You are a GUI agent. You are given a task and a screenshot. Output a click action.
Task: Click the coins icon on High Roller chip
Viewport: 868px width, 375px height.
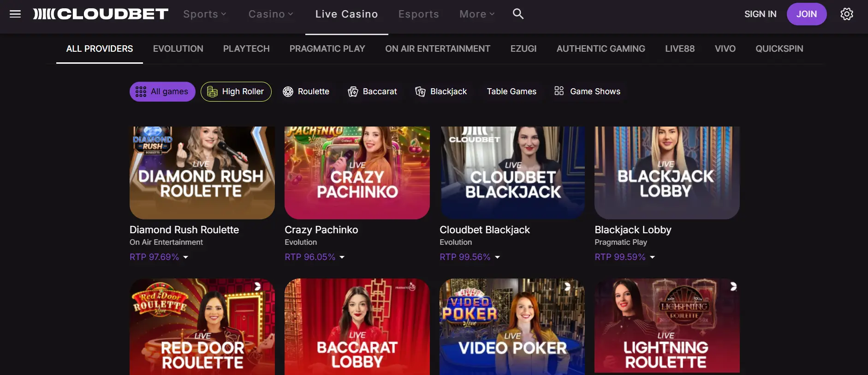pyautogui.click(x=212, y=91)
